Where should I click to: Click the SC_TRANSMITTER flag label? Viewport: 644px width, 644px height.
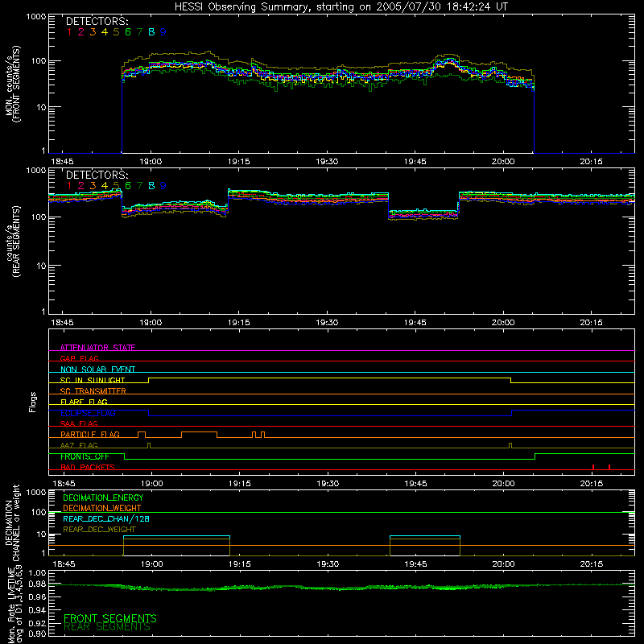93,391
